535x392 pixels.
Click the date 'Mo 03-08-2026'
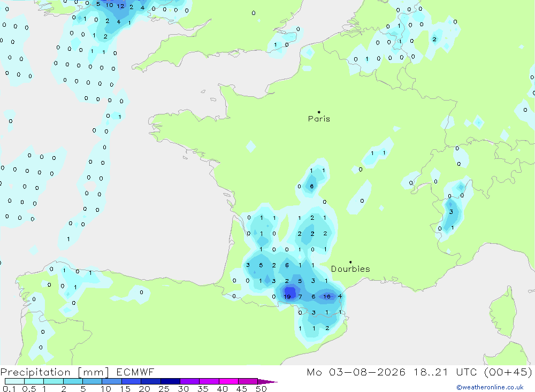[x=356, y=372]
